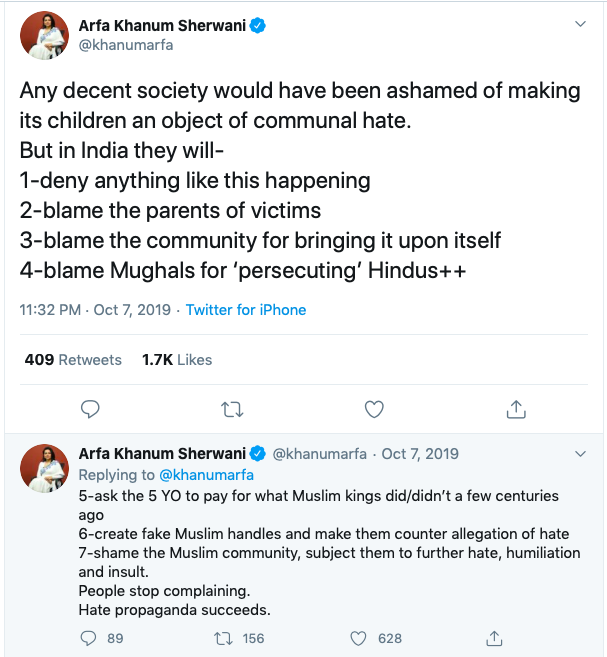The width and height of the screenshot is (607, 657).
Task: Expand main tweet options chevron
Action: click(x=581, y=23)
